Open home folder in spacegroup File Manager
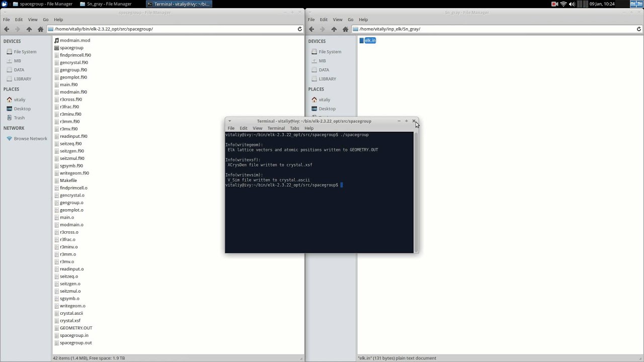Screen dimensions: 644x362 coord(40,29)
